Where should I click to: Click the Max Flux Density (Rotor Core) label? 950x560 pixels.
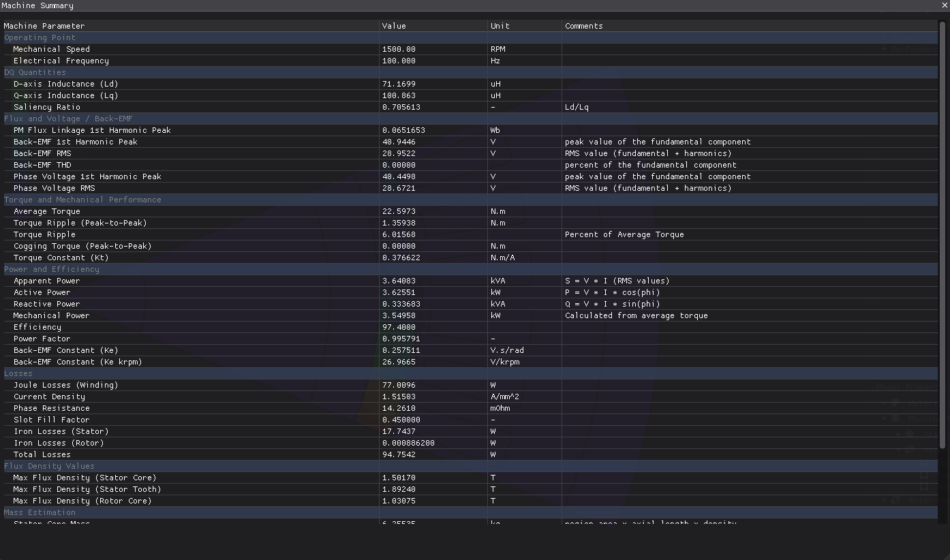(82, 501)
